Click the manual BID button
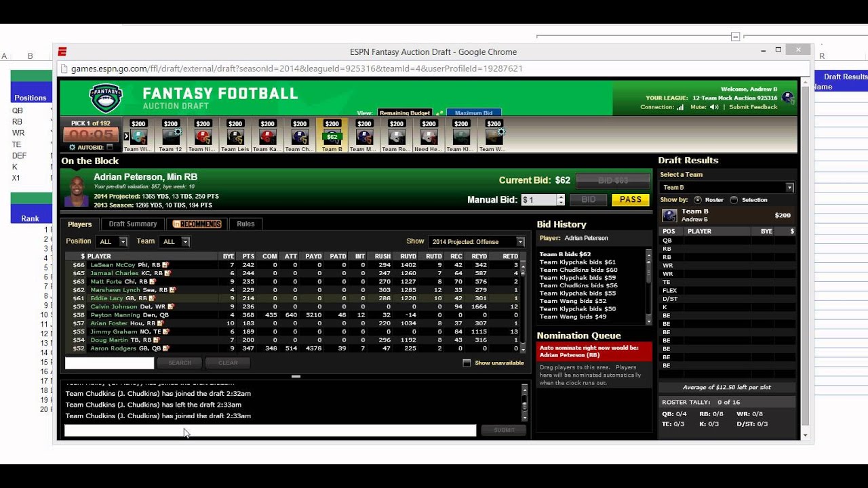Image resolution: width=868 pixels, height=488 pixels. pos(589,200)
